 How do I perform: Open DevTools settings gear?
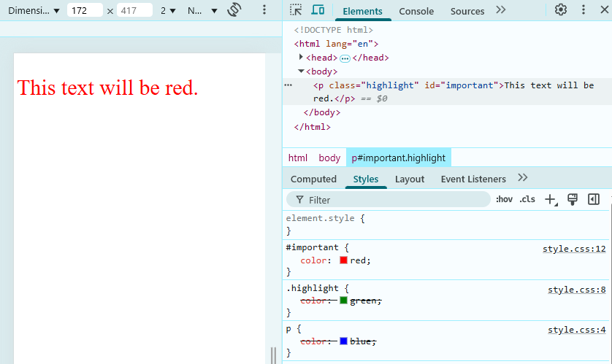pos(560,9)
